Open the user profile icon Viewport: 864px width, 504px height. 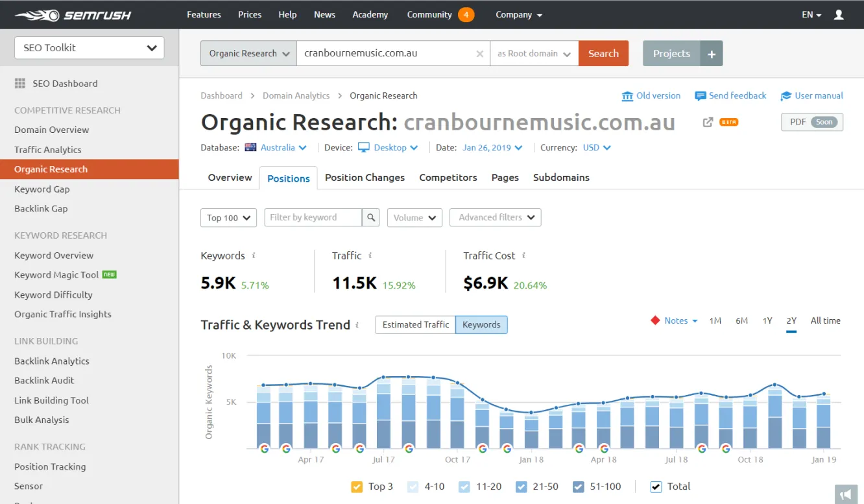[x=839, y=14]
